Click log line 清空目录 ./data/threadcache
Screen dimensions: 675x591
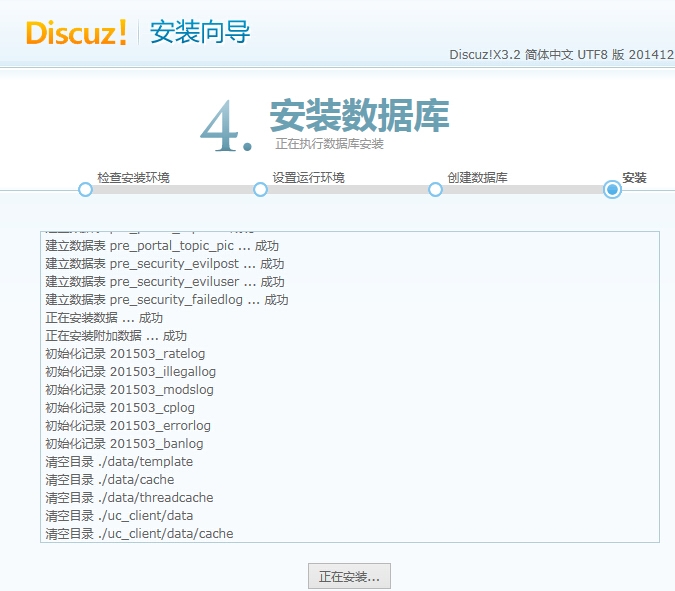[x=129, y=498]
